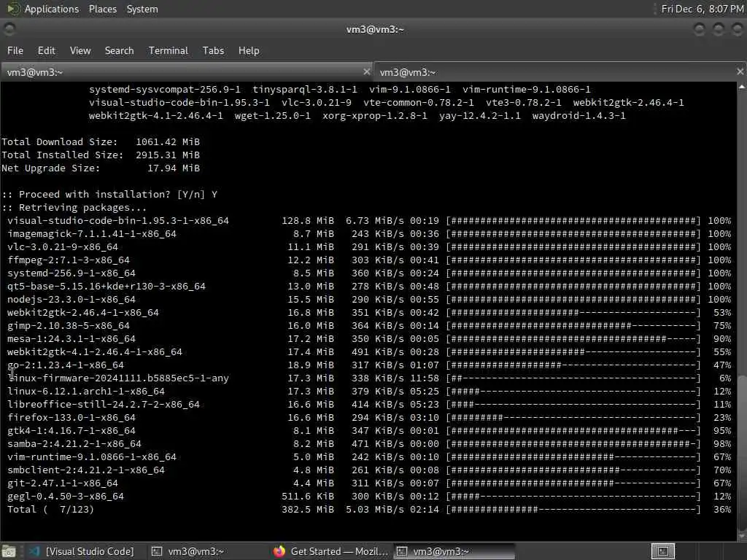Select the active vm3@vm3:~ taskbar window
The image size is (747, 560).
click(x=455, y=551)
